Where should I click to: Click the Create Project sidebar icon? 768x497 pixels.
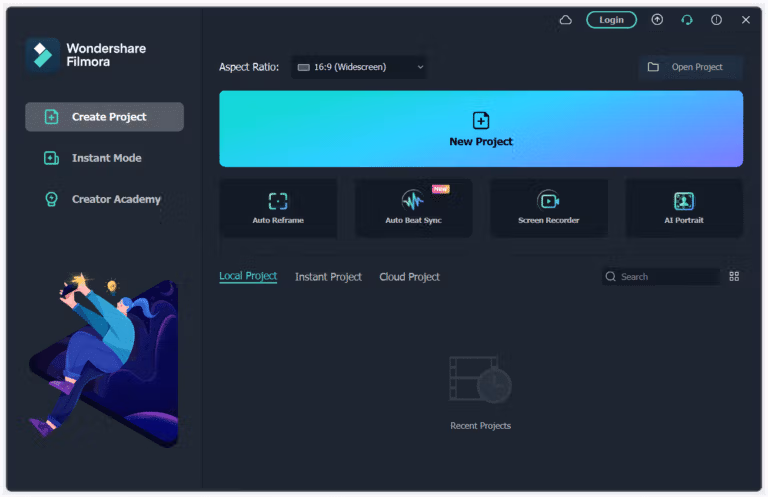coord(51,117)
